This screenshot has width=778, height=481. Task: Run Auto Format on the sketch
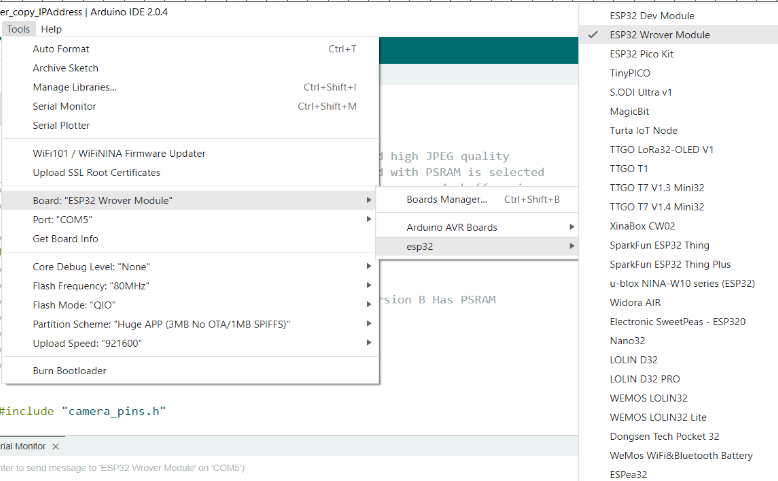click(60, 49)
